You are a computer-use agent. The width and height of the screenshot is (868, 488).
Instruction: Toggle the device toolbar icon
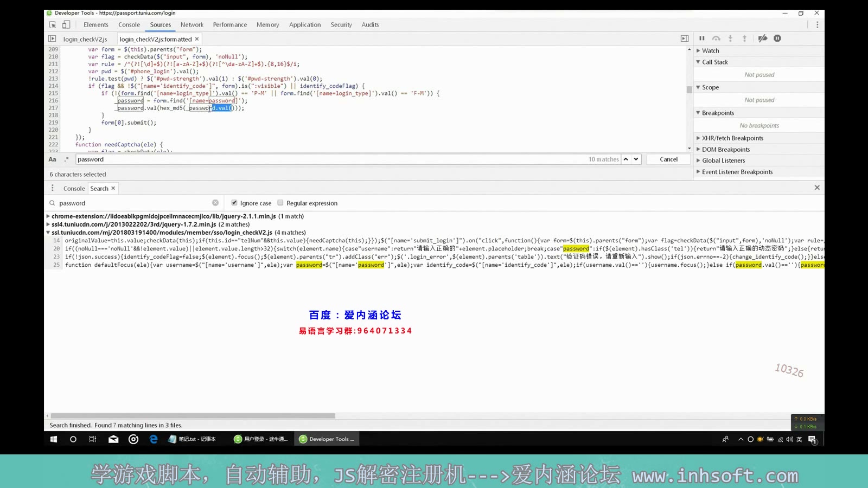[66, 24]
